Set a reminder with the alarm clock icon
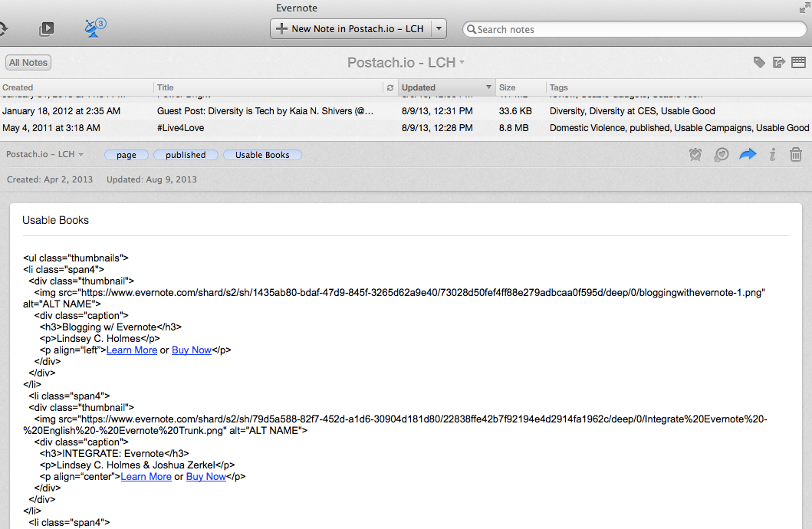The height and width of the screenshot is (529, 812). click(695, 155)
